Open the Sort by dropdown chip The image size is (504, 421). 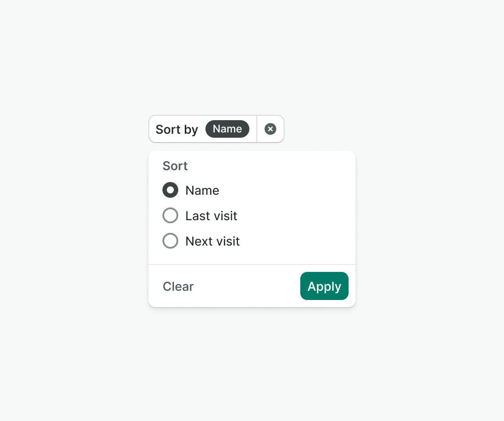203,129
